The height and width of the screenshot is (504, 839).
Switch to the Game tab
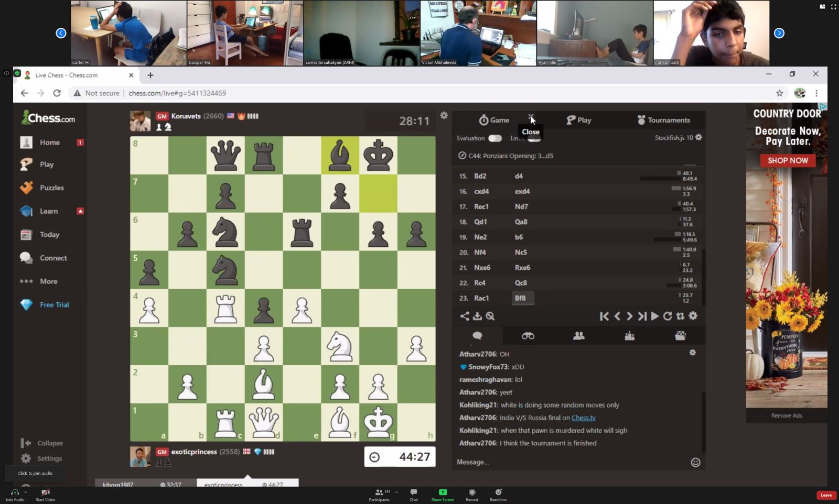(494, 120)
